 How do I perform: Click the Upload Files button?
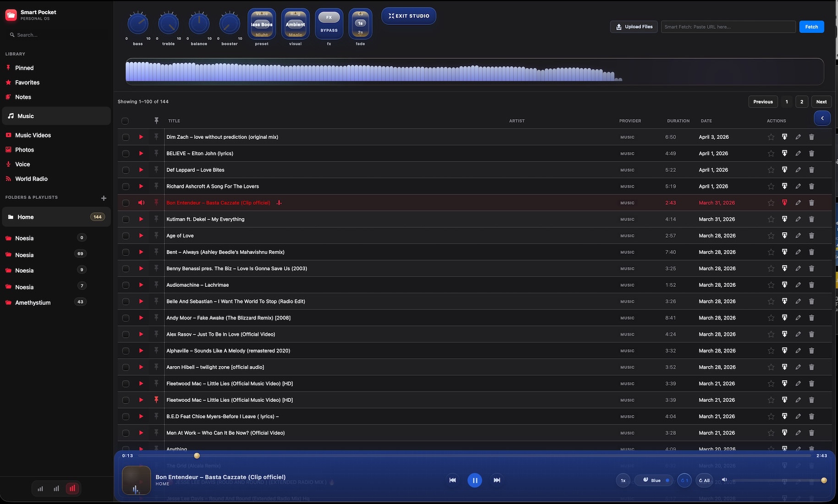634,27
